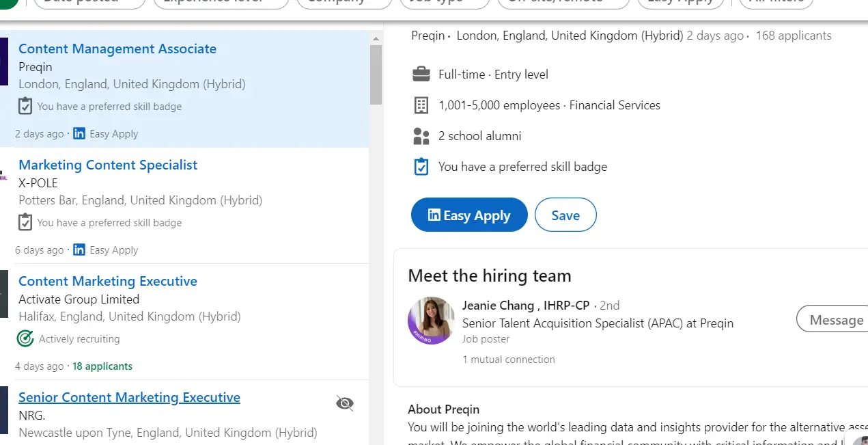868x445 pixels.
Task: Open Jeanie Chang's profile photo
Action: pyautogui.click(x=432, y=321)
